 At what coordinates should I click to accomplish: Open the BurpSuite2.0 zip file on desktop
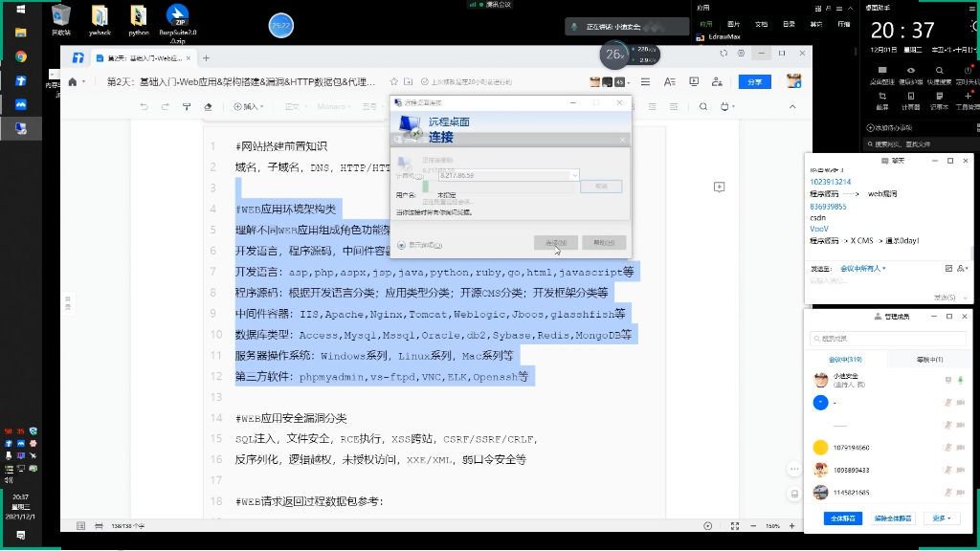tap(177, 24)
